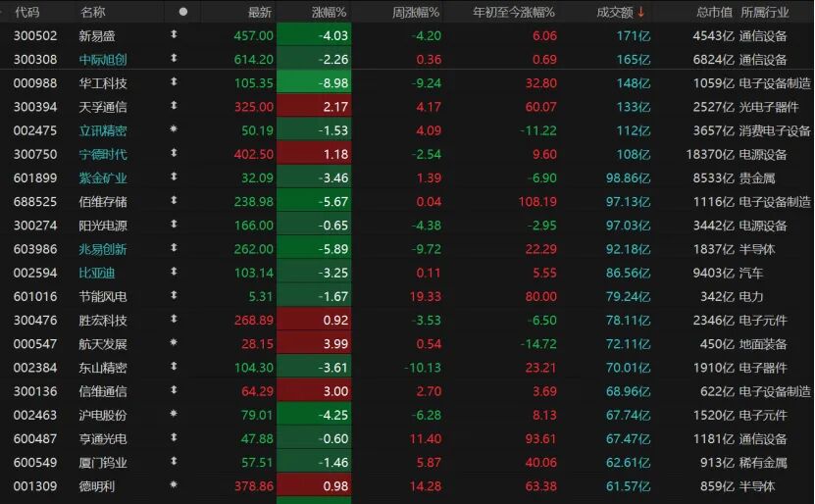Click the marker icon in the 信维通信 row
The width and height of the screenshot is (815, 504).
(175, 390)
